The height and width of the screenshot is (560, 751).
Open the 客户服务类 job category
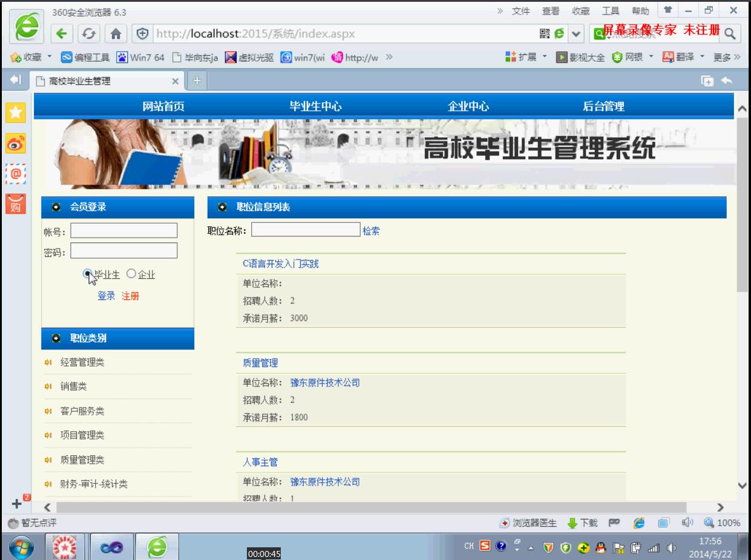(82, 411)
